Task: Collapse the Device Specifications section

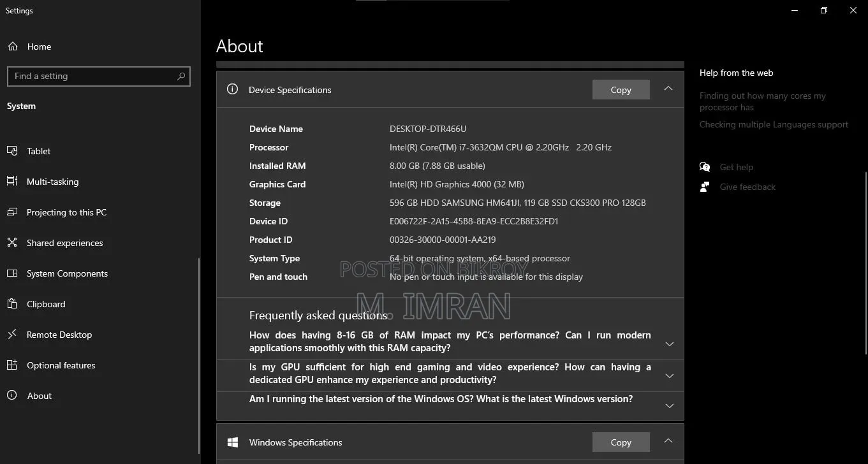Action: (x=668, y=89)
